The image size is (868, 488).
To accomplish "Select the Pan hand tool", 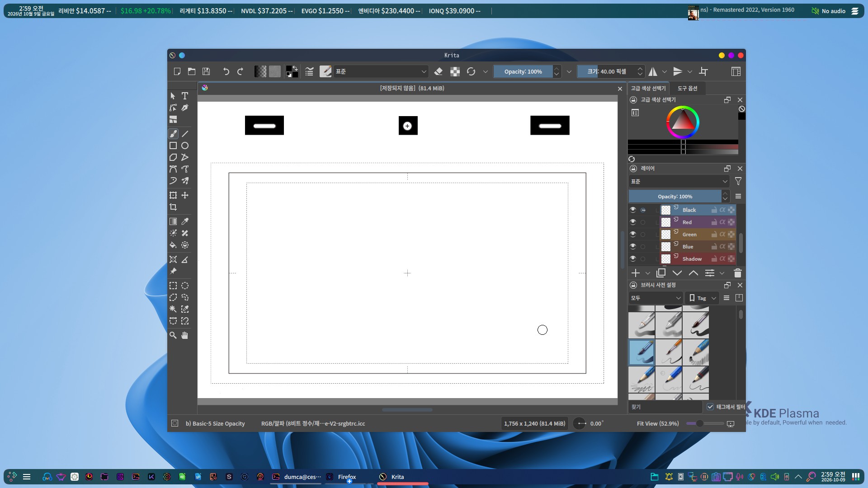I will 185,335.
